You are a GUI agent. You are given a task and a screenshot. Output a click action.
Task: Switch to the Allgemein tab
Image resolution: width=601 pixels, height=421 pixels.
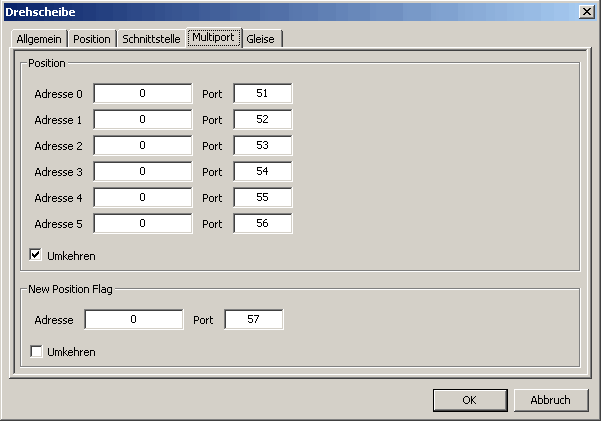40,39
